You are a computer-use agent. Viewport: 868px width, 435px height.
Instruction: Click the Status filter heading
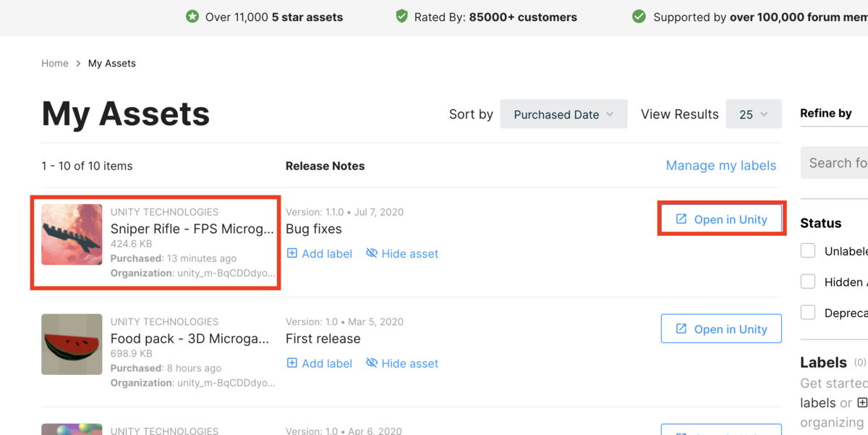(821, 223)
